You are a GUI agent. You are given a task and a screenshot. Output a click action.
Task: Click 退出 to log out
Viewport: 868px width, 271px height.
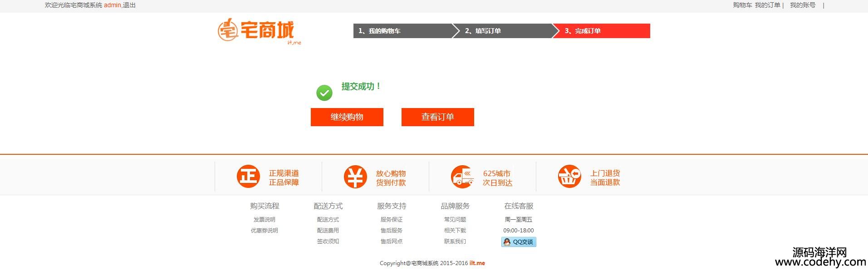click(129, 5)
